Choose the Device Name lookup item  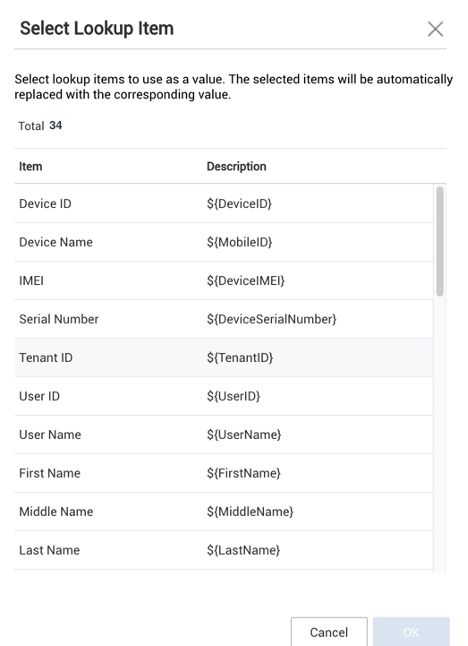coord(224,242)
